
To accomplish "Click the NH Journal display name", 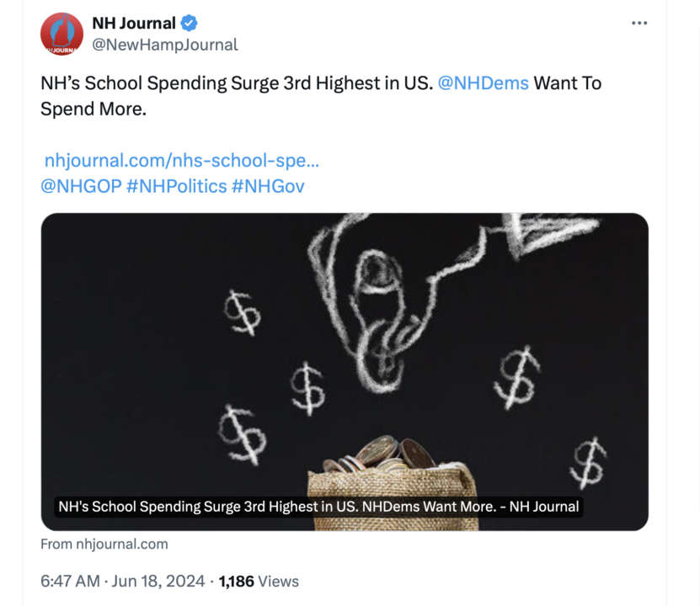I will point(134,23).
